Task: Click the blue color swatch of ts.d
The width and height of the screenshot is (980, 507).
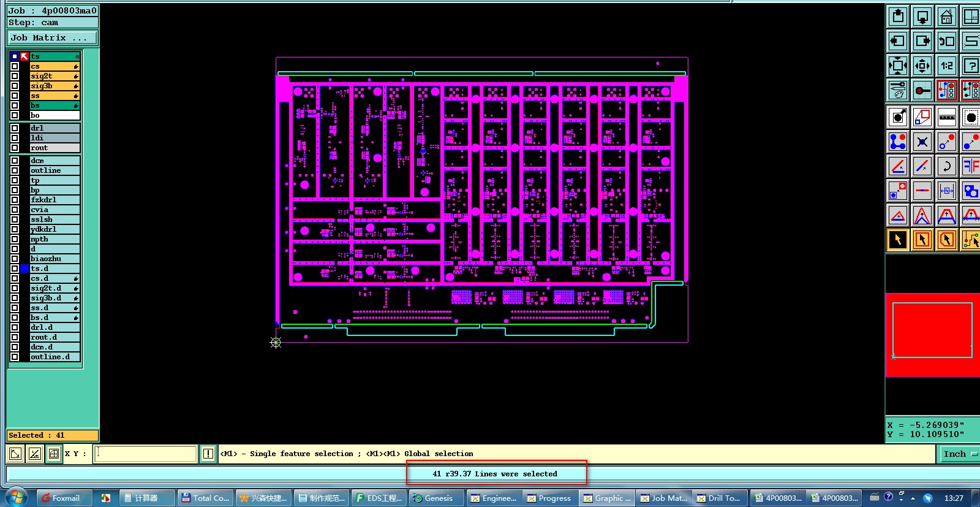Action: click(x=24, y=269)
